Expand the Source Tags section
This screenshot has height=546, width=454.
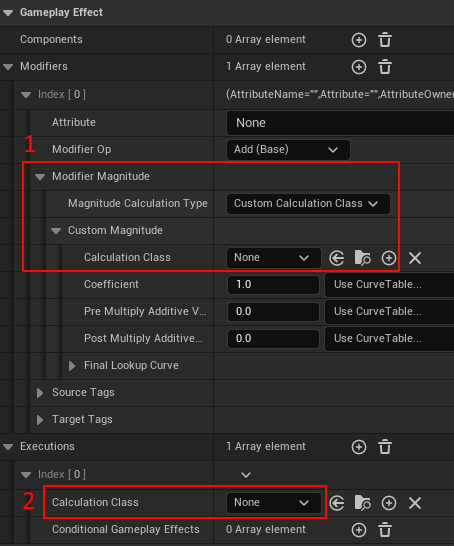point(40,393)
